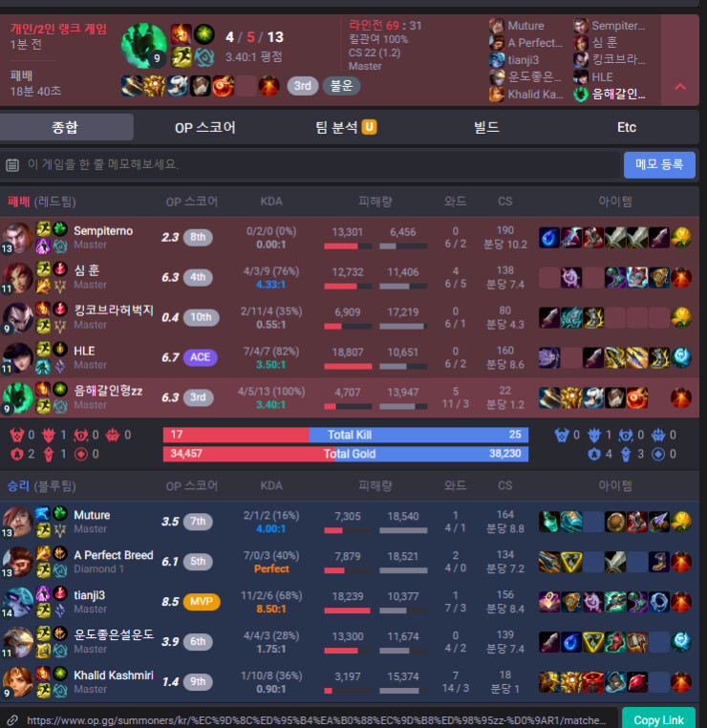Viewport: 707px width, 728px height.
Task: Click Khalid Kashmiri's champion portrait
Action: pos(17,681)
